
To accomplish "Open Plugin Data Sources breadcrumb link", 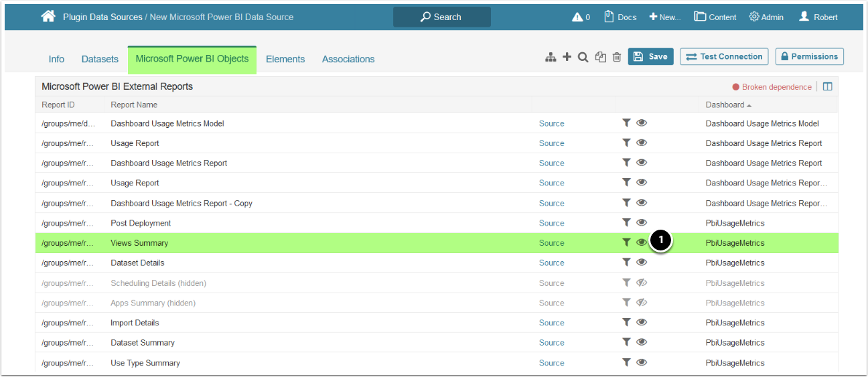I will pyautogui.click(x=102, y=17).
